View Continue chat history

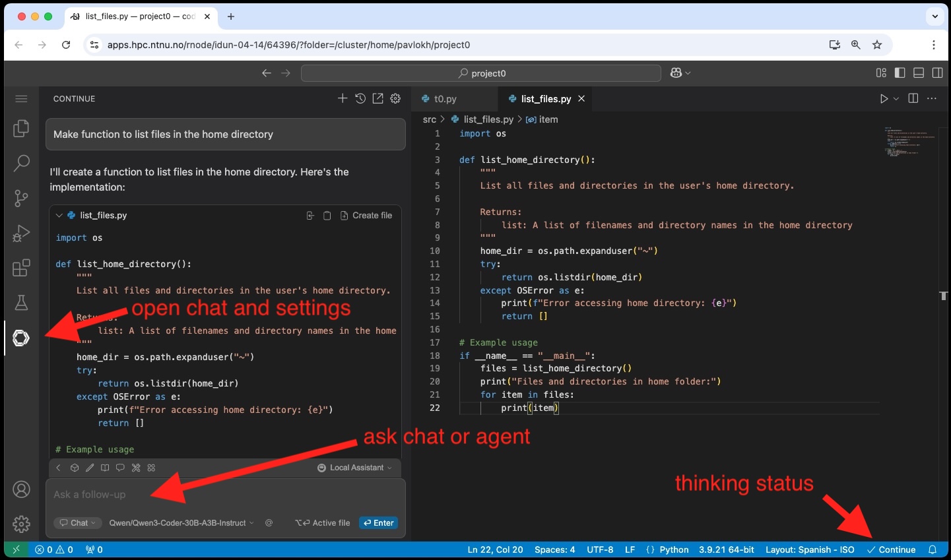(360, 98)
